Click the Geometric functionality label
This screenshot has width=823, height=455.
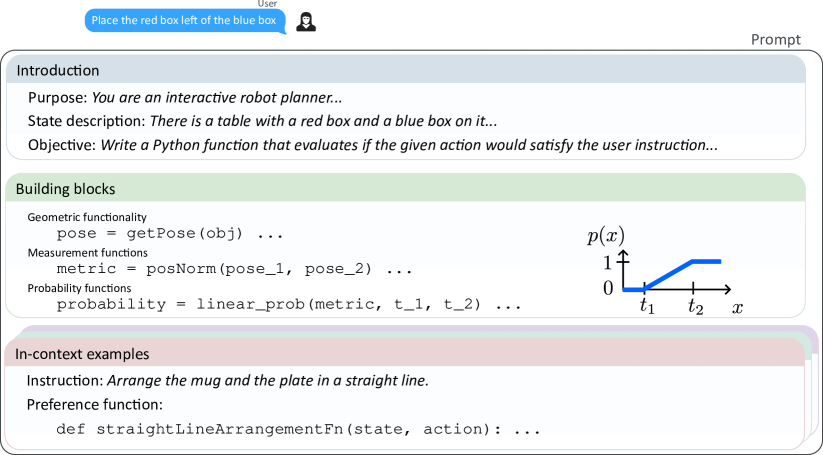point(87,216)
